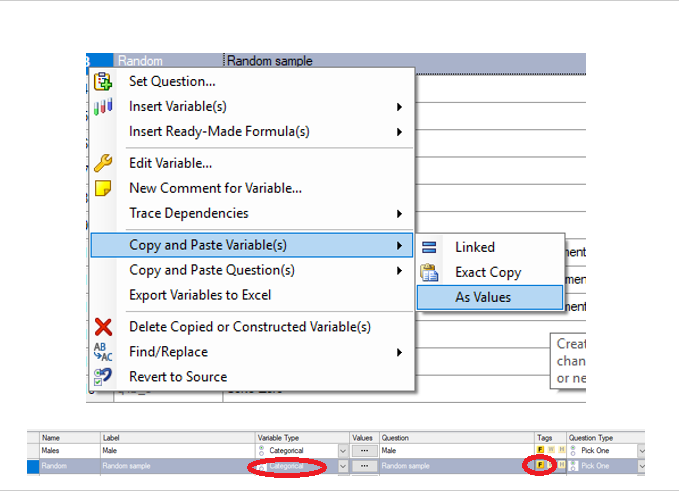The width and height of the screenshot is (679, 491).
Task: Click the Edit Variable wrench icon
Action: [102, 164]
